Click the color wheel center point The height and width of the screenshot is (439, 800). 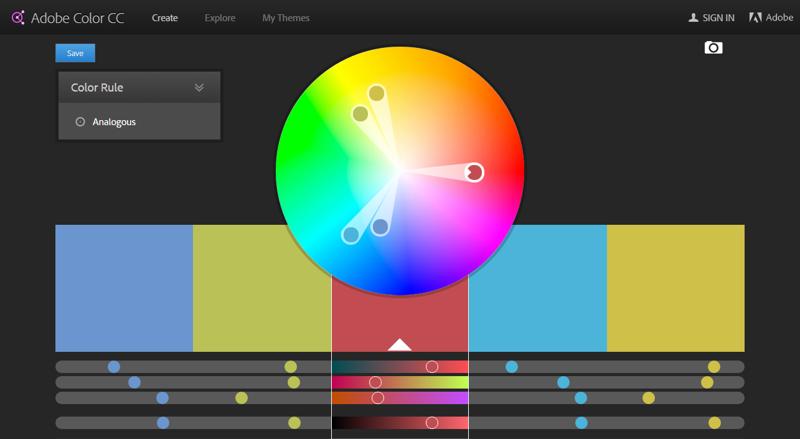[400, 171]
